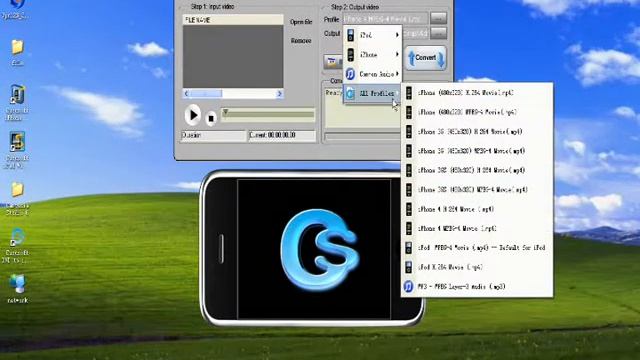Viewport: 640px width, 360px height.
Task: Choose iPhone (480x320) H.264 Movie profile
Action: pos(477,93)
